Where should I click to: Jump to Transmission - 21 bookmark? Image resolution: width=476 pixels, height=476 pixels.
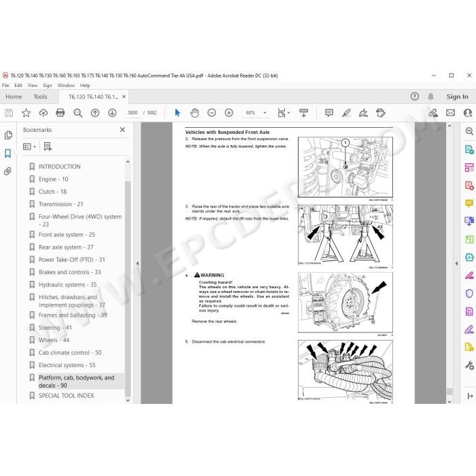[61, 204]
